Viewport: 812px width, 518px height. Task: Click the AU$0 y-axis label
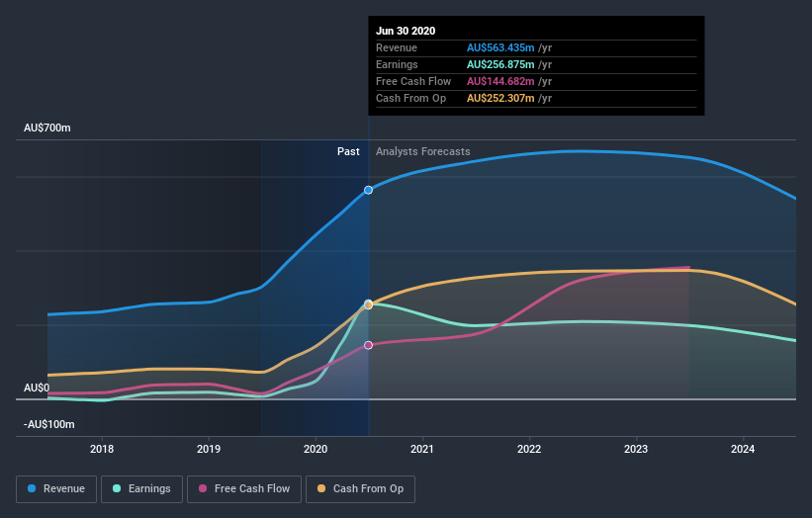coord(37,388)
